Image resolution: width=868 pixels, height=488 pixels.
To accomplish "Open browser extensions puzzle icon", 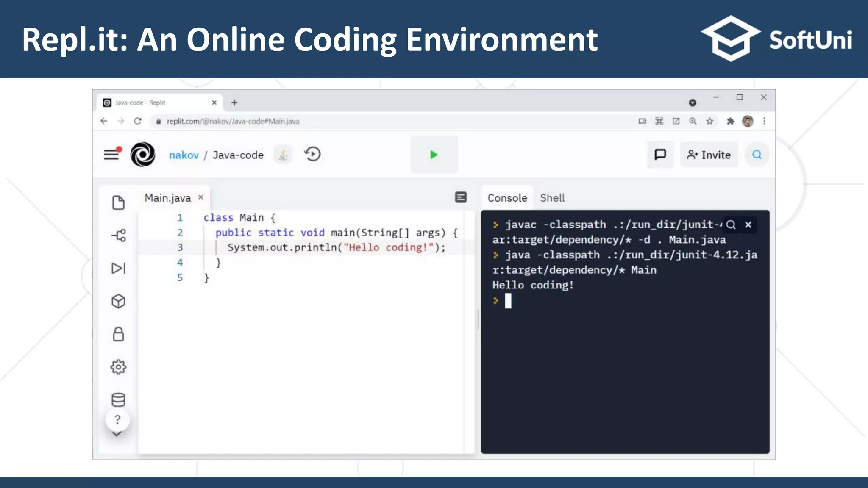I will (x=730, y=121).
